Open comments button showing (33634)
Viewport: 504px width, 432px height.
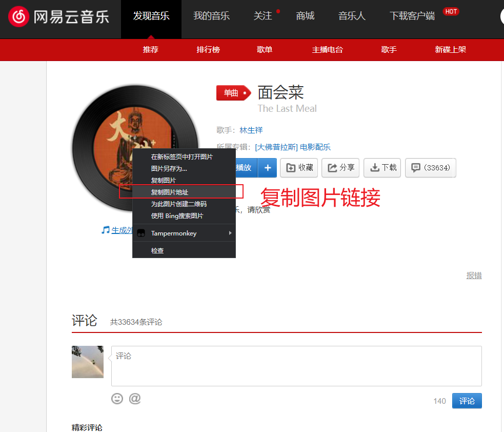click(430, 168)
